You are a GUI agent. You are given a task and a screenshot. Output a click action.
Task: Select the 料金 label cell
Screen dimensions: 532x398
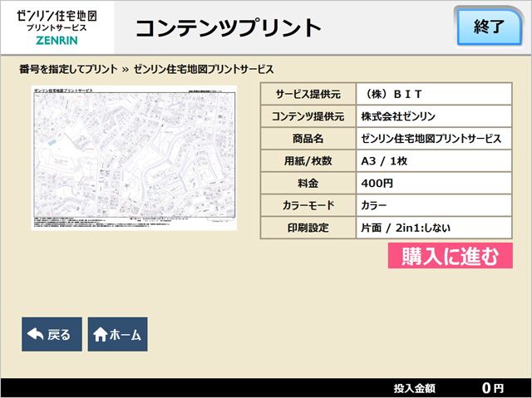coord(308,183)
